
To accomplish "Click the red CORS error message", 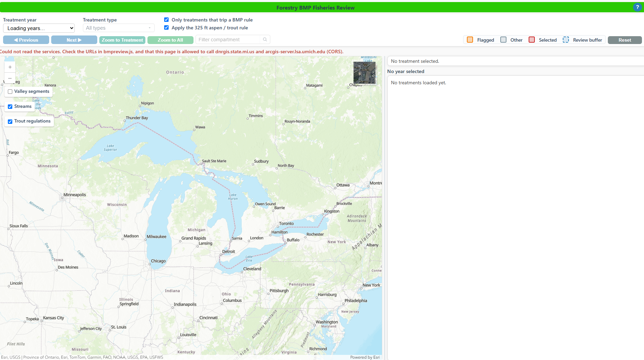I will (x=172, y=52).
